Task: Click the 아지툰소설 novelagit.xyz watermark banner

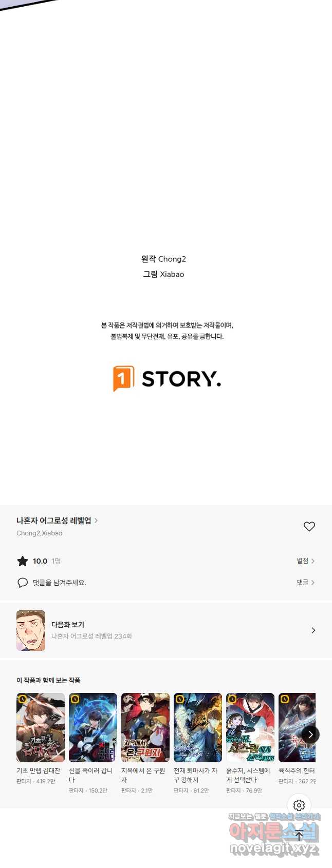Action: pos(274,835)
